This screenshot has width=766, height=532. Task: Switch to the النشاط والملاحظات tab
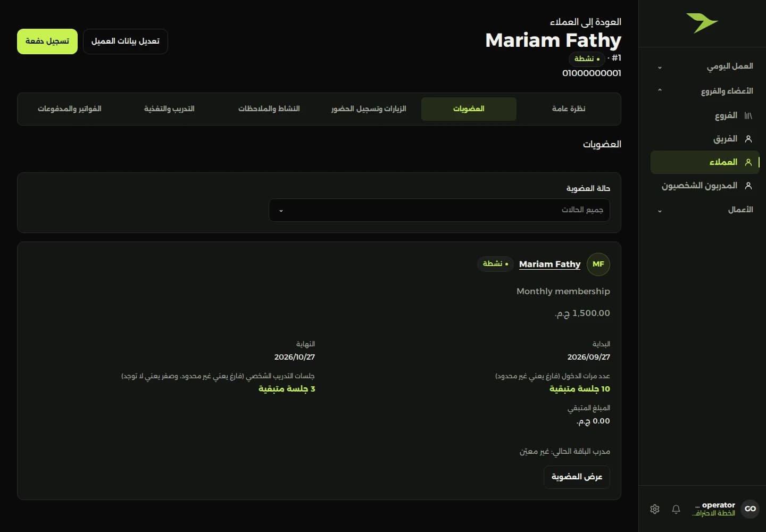269,109
